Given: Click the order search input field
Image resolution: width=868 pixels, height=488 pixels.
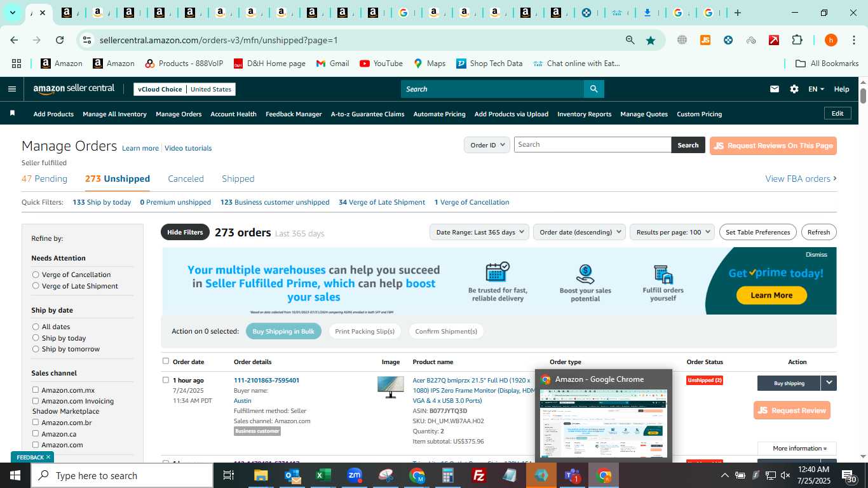Looking at the screenshot, I should (592, 145).
